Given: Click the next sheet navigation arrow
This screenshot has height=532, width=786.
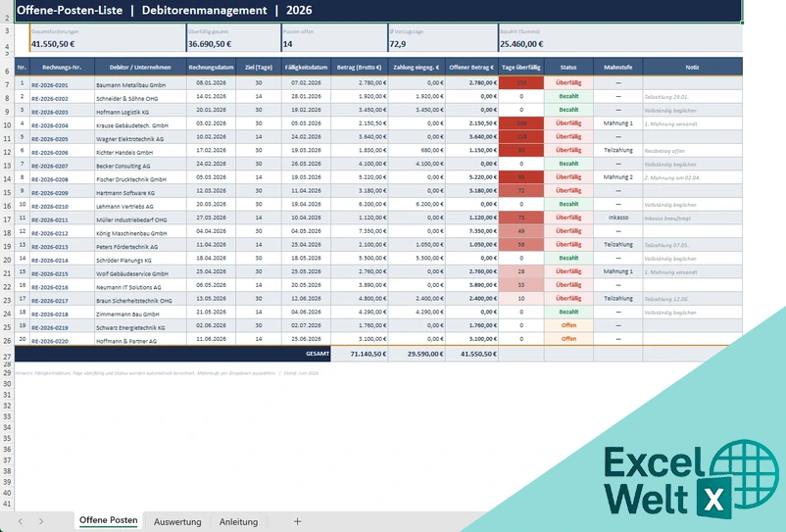Looking at the screenshot, I should (x=41, y=521).
